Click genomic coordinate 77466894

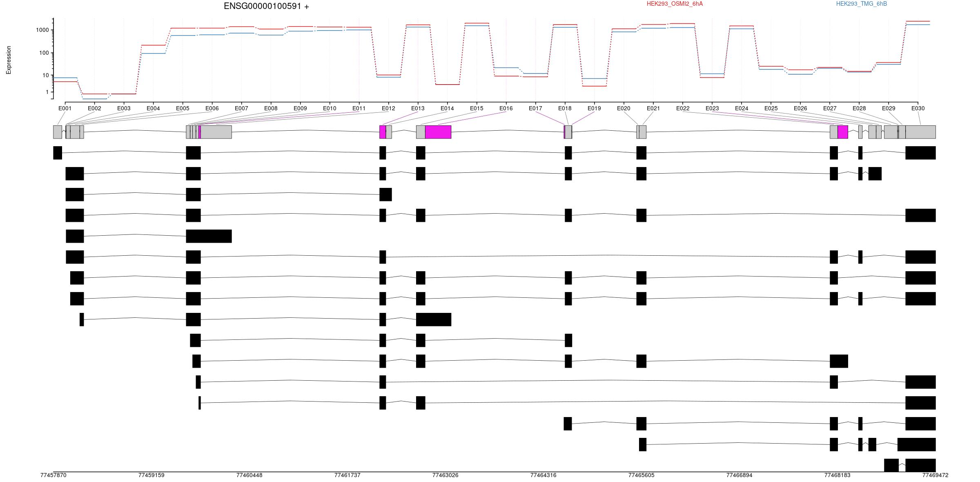tap(739, 475)
